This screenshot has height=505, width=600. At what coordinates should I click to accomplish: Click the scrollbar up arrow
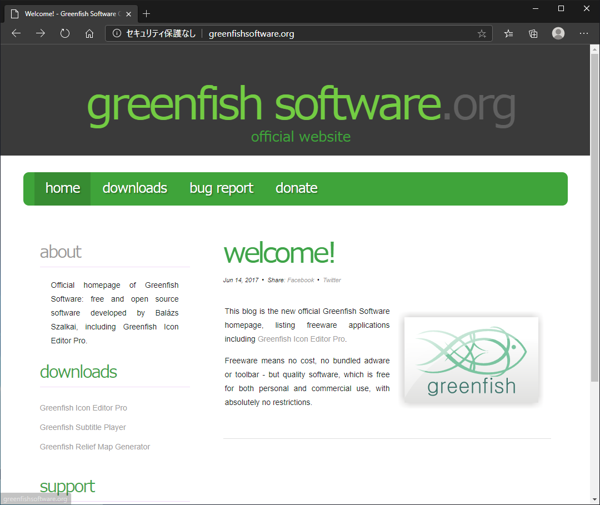594,49
